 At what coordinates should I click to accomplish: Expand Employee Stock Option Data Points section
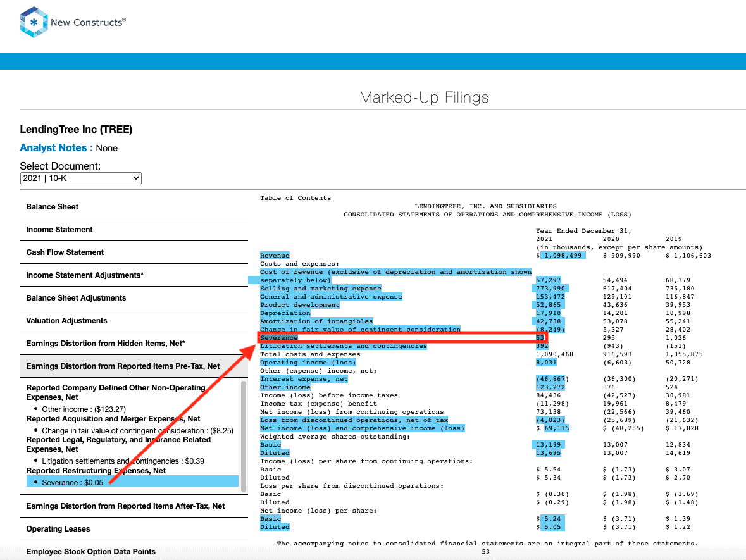coord(134,552)
